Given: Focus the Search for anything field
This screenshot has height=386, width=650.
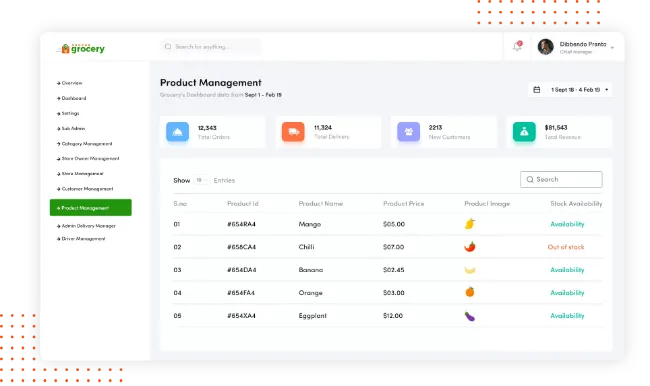Looking at the screenshot, I should (x=211, y=46).
